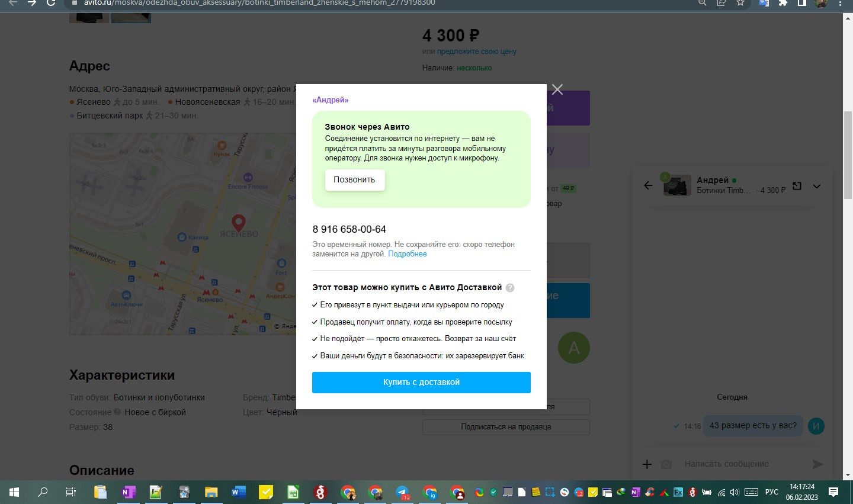853x504 pixels.
Task: Click the Wi-Fi network tray icon
Action: tap(721, 492)
